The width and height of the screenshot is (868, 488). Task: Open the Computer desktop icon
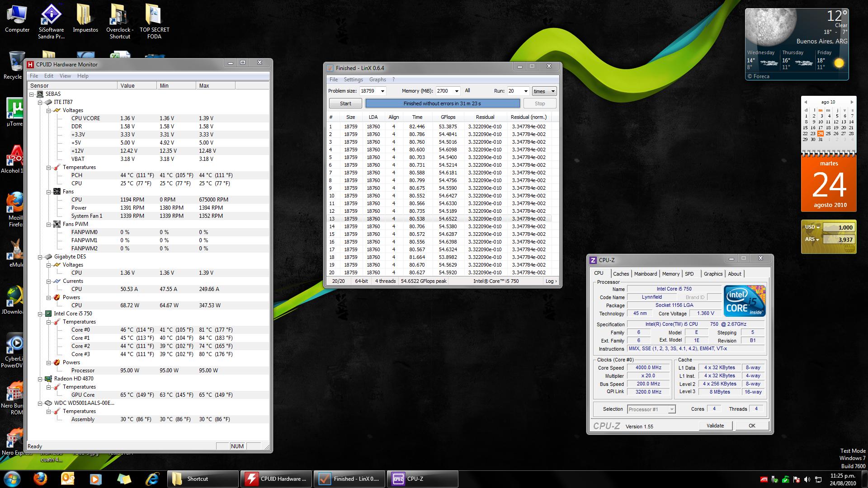(17, 18)
